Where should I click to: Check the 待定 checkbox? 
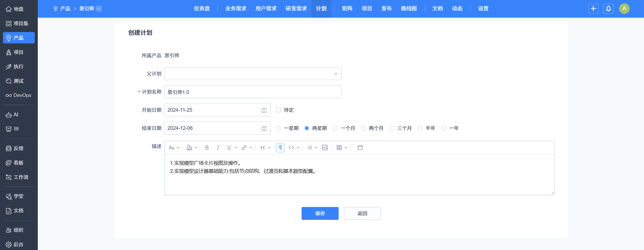[279, 110]
